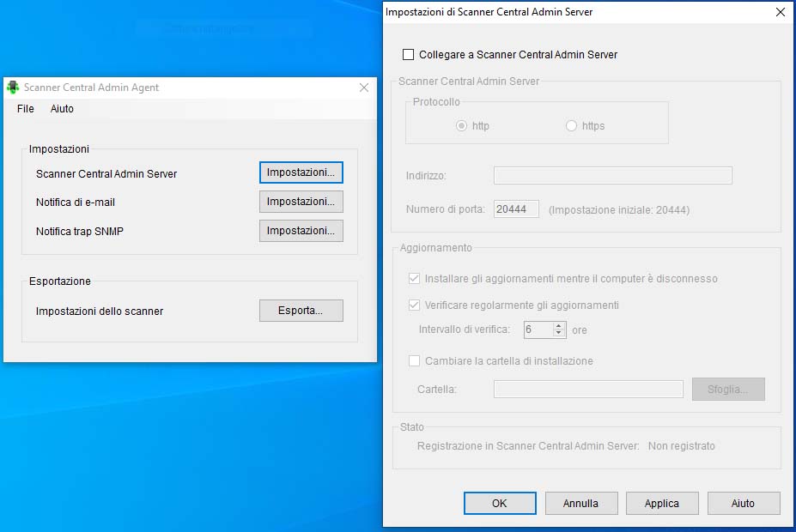Image resolution: width=796 pixels, height=532 pixels.
Task: Open the File menu
Action: (x=26, y=109)
